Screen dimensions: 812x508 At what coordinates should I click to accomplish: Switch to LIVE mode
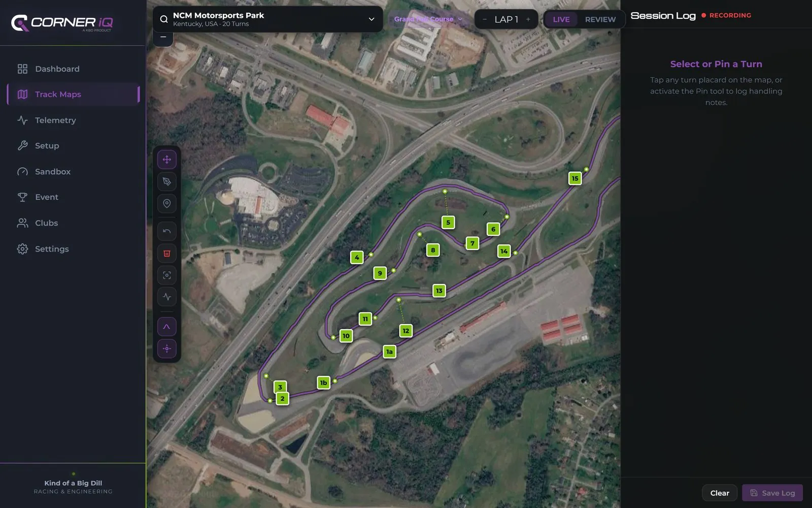pos(561,19)
